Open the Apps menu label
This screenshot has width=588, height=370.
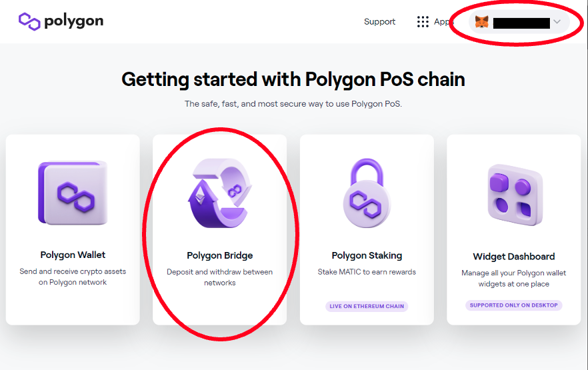tap(443, 22)
